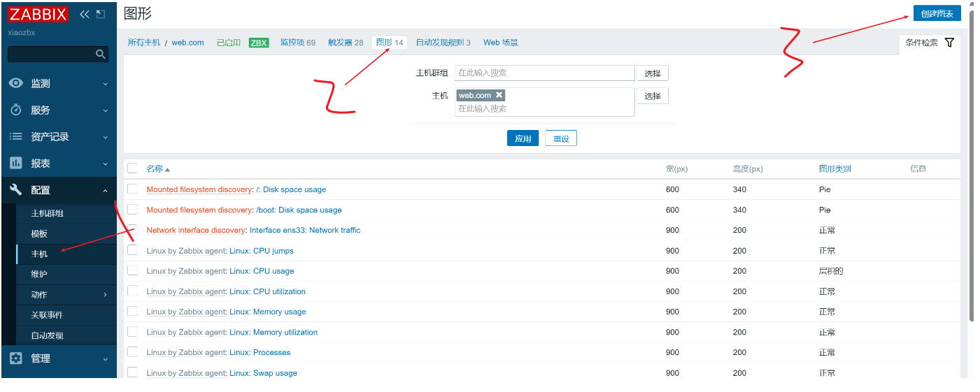Click the filter funnel icon
This screenshot has width=980, height=392.
[949, 43]
